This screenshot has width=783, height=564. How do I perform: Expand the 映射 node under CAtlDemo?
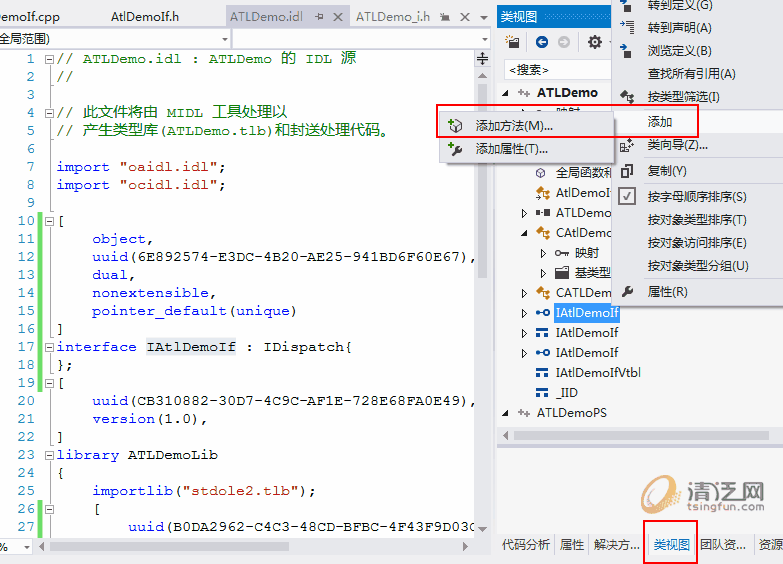click(x=543, y=253)
